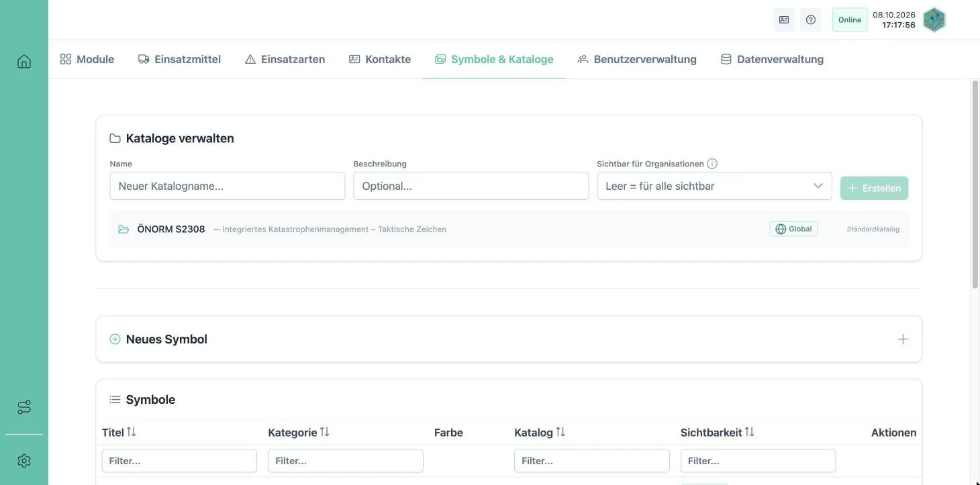Click the date and time display
The width and height of the screenshot is (980, 485).
(894, 19)
